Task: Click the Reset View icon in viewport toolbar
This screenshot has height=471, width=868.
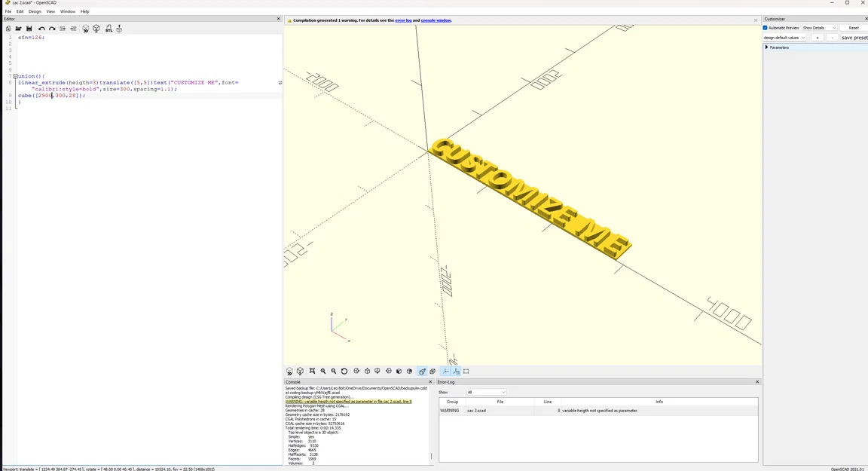Action: tap(344, 372)
